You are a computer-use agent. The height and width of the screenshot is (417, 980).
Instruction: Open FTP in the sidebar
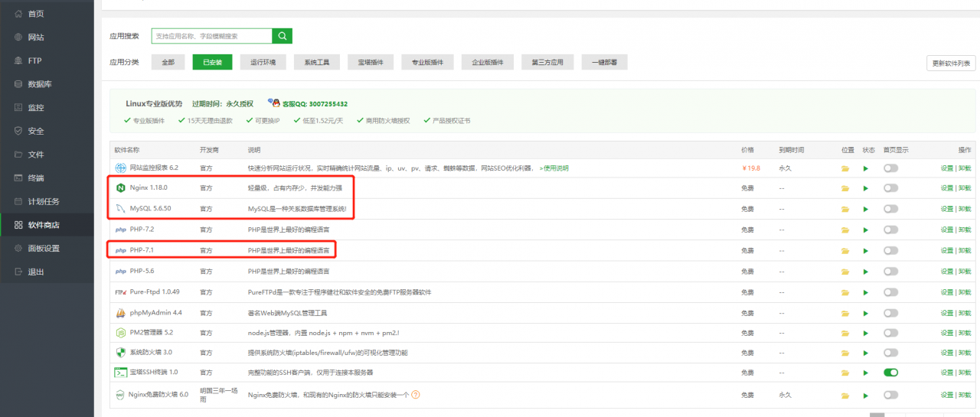pyautogui.click(x=47, y=60)
